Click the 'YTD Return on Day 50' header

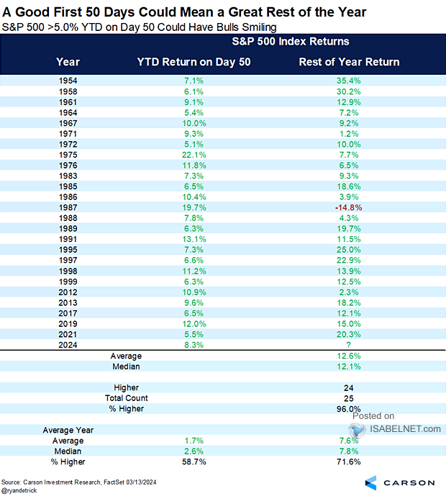tap(194, 62)
